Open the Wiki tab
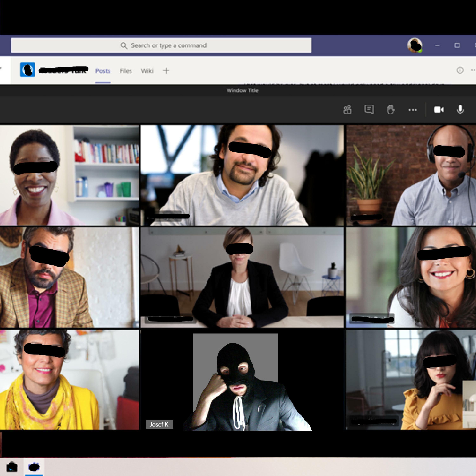This screenshot has height=476, width=476. [147, 71]
